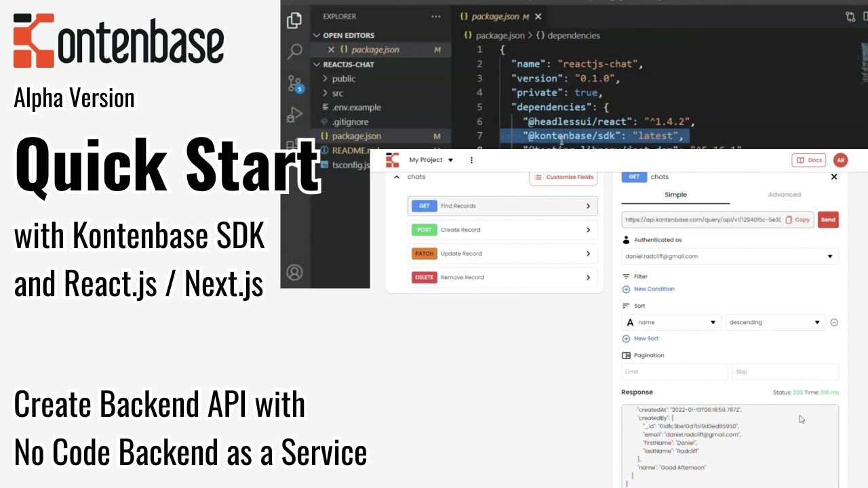Click the Kontenbase logo in project header
Image resolution: width=868 pixels, height=488 pixels.
click(x=393, y=160)
